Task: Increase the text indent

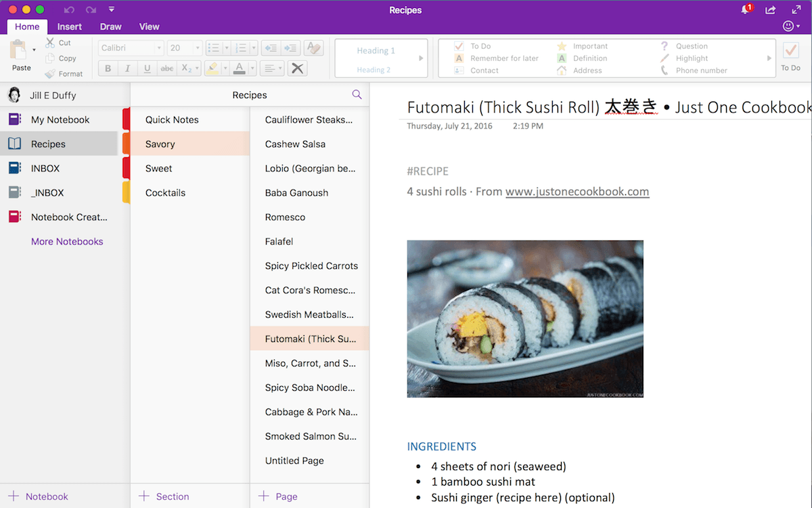Action: click(x=291, y=48)
